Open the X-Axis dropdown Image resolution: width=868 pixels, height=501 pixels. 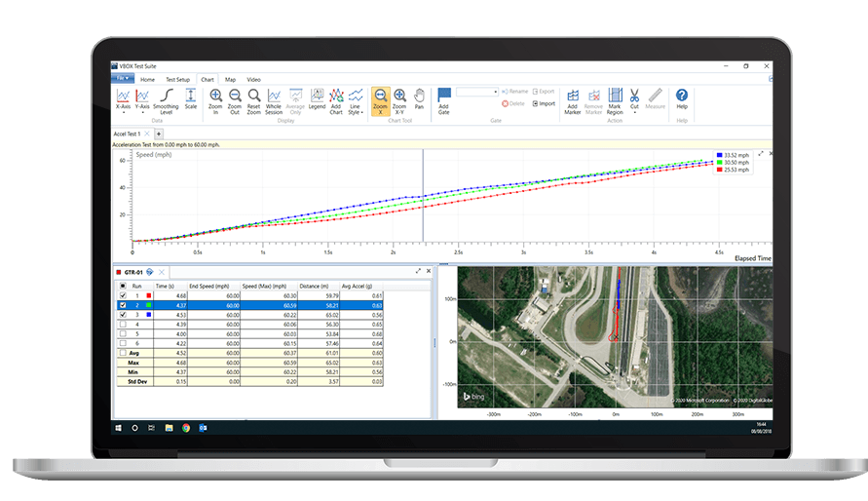coord(124,98)
